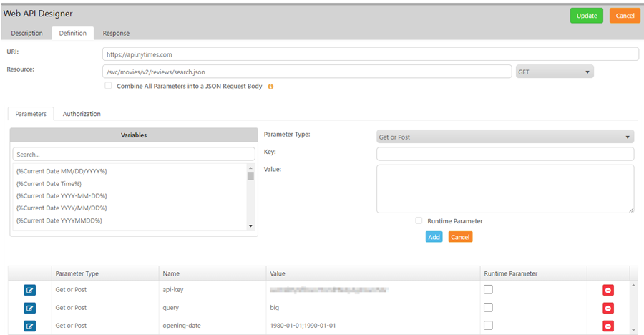
Task: Click the Value column header
Action: click(x=373, y=273)
